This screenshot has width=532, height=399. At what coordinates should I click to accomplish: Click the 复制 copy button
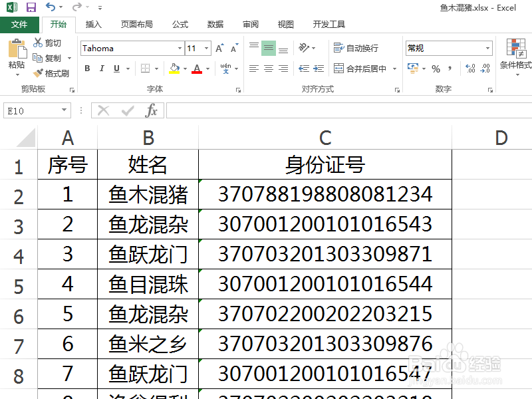47,58
